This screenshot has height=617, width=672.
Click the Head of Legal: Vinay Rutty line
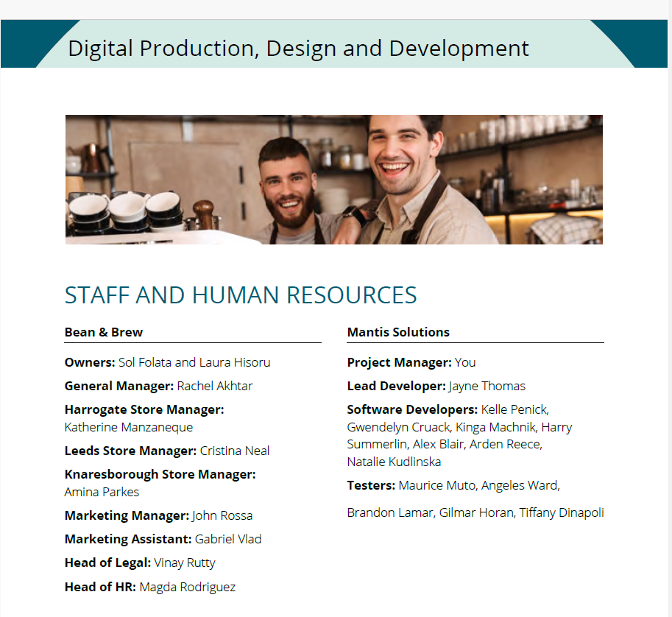[140, 563]
